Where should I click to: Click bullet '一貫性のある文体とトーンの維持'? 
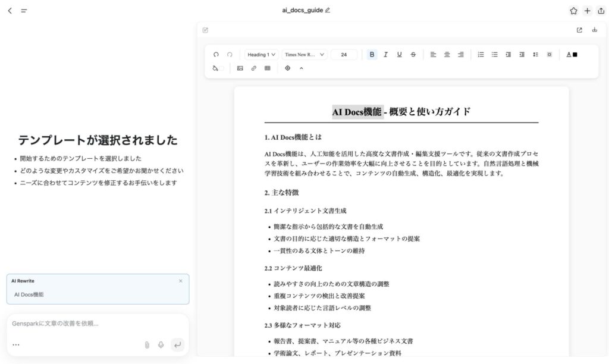[319, 251]
